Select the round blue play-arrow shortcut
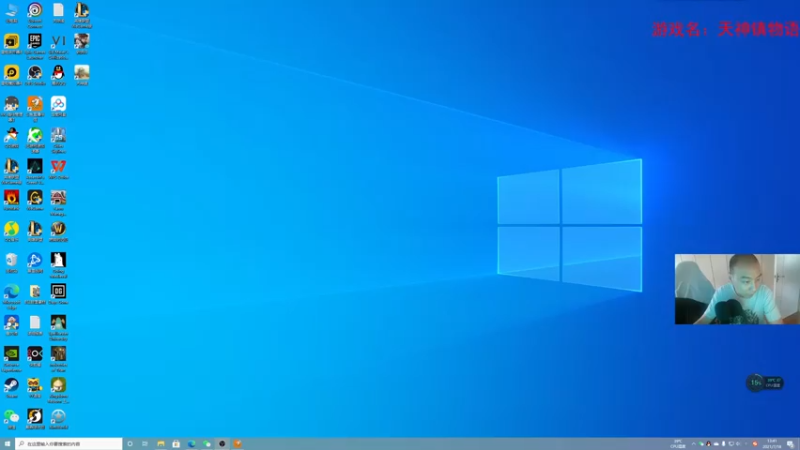 click(35, 262)
